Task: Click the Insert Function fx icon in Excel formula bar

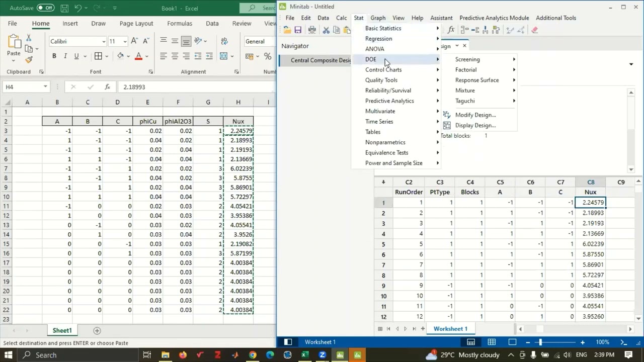Action: 107,87
